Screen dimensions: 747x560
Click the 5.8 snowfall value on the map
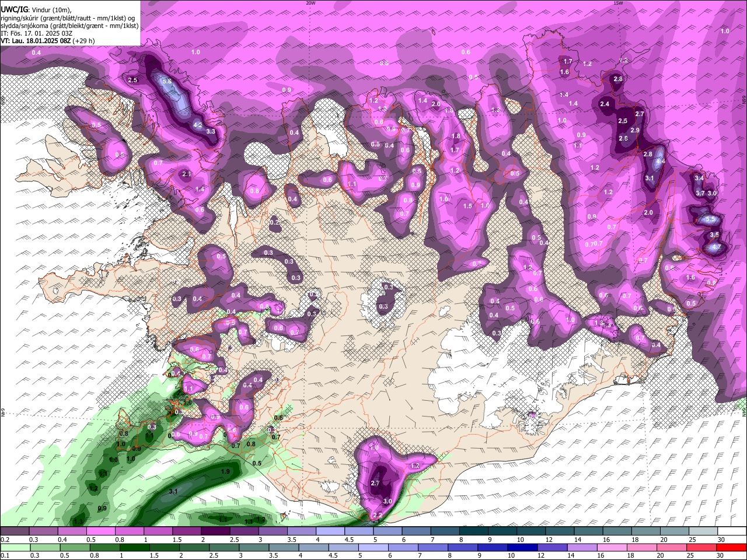click(167, 81)
